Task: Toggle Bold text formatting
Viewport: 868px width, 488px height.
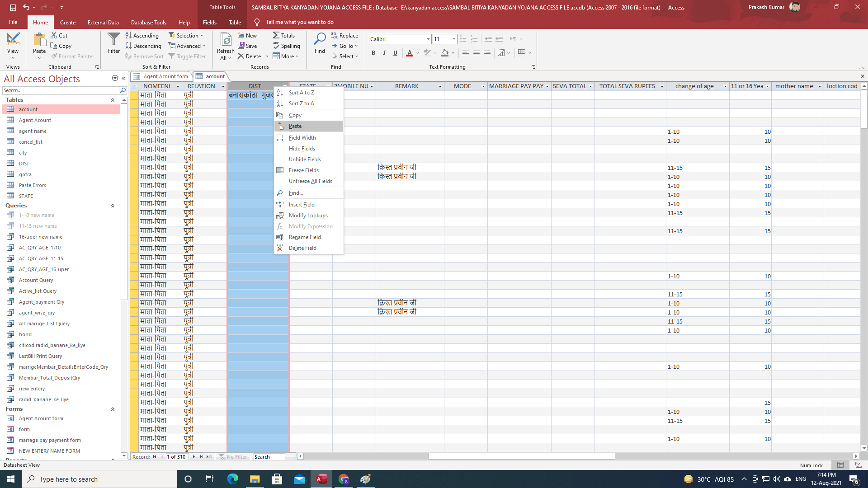Action: point(373,53)
